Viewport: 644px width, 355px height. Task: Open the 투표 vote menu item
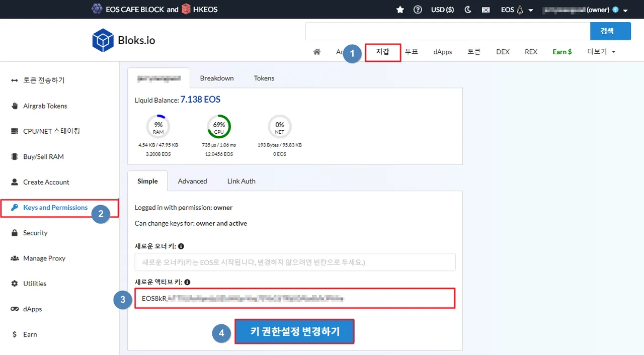(x=412, y=52)
